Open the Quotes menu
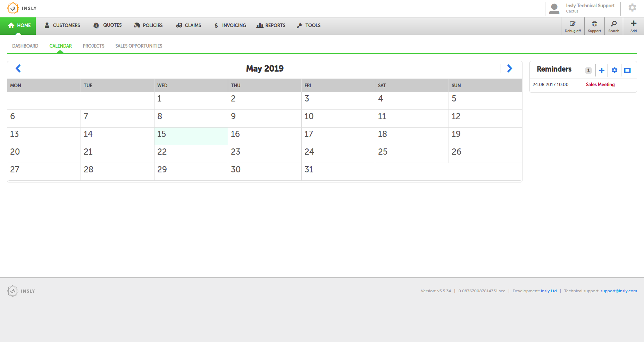 (x=107, y=25)
